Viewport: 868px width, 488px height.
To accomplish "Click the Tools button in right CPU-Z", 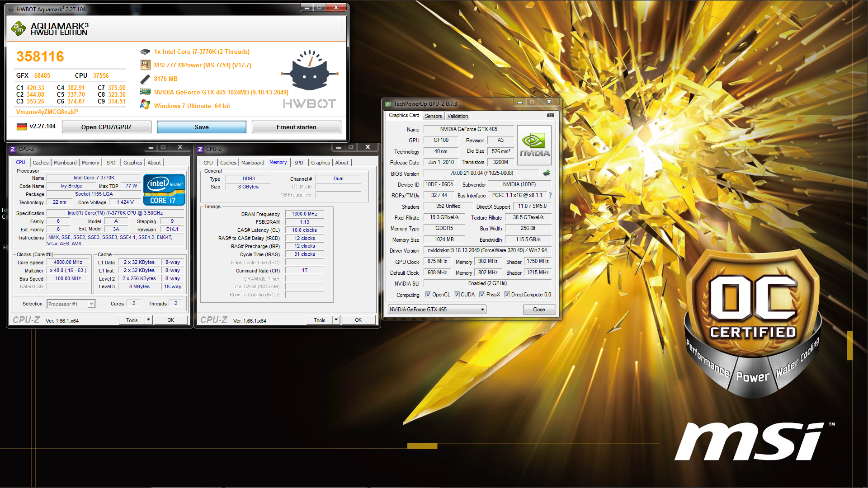I will (x=320, y=320).
